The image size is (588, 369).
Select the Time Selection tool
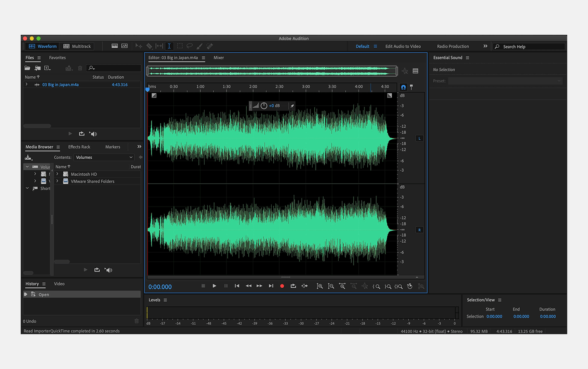(x=169, y=46)
